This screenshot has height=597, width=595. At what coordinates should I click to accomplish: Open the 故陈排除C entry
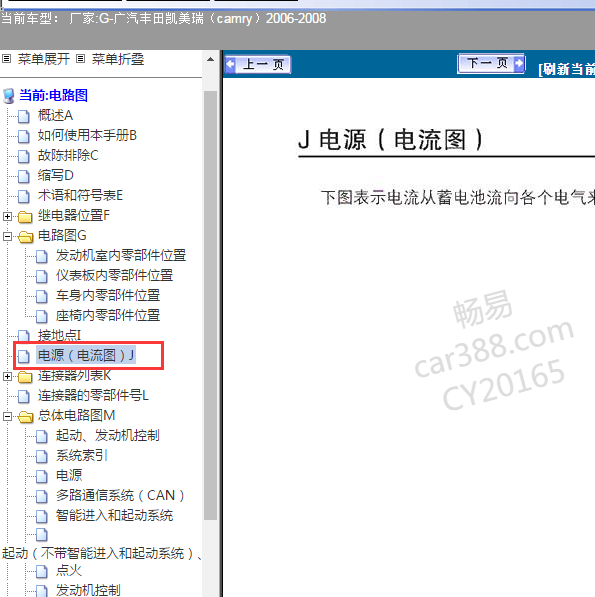[68, 155]
